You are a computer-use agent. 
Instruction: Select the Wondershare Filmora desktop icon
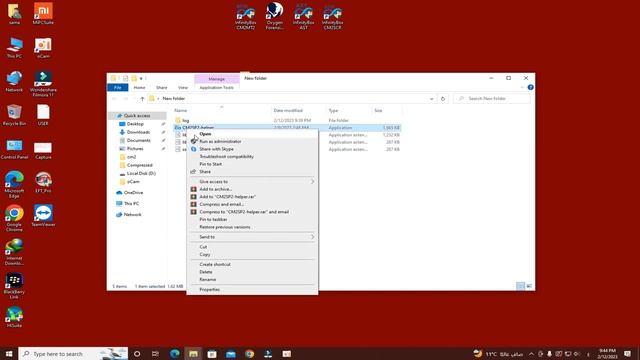point(43,84)
